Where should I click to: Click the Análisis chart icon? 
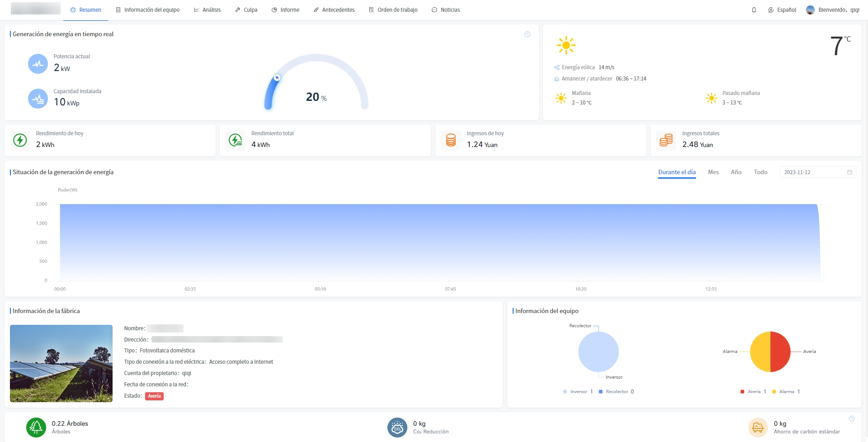coord(196,10)
